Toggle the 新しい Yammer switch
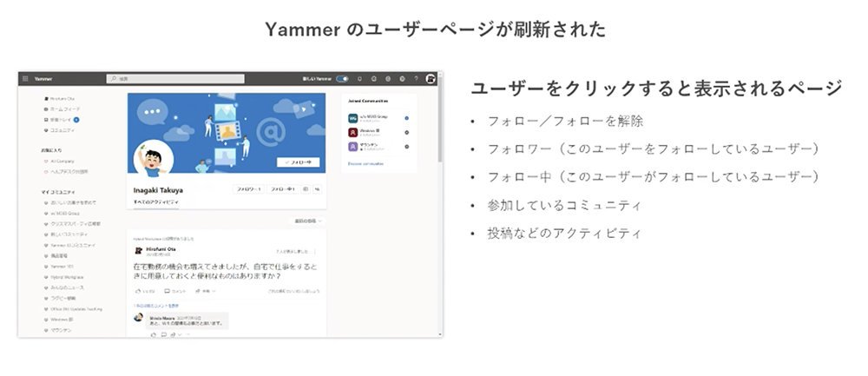Image resolution: width=868 pixels, height=376 pixels. coord(343,79)
